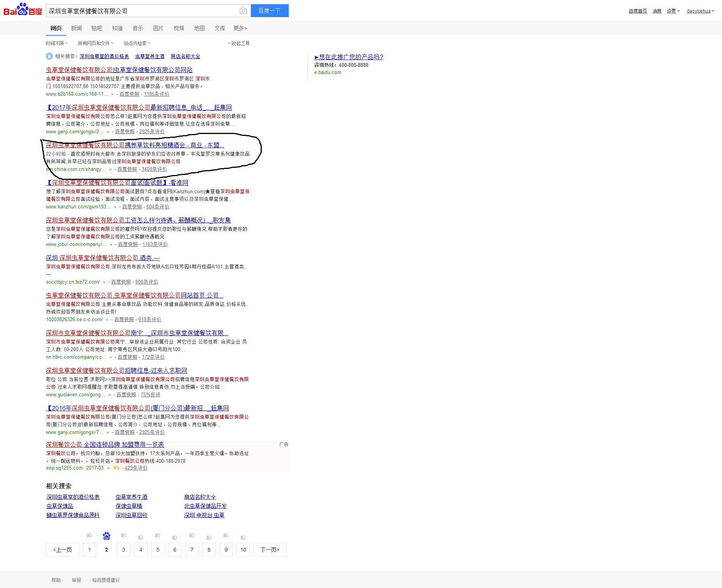Viewport: 722px width, 588px height.
Task: Switch to the 图片 tab
Action: 158,28
